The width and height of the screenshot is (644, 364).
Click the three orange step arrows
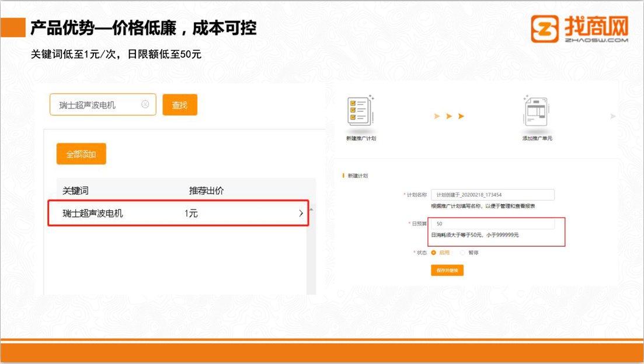coord(448,117)
